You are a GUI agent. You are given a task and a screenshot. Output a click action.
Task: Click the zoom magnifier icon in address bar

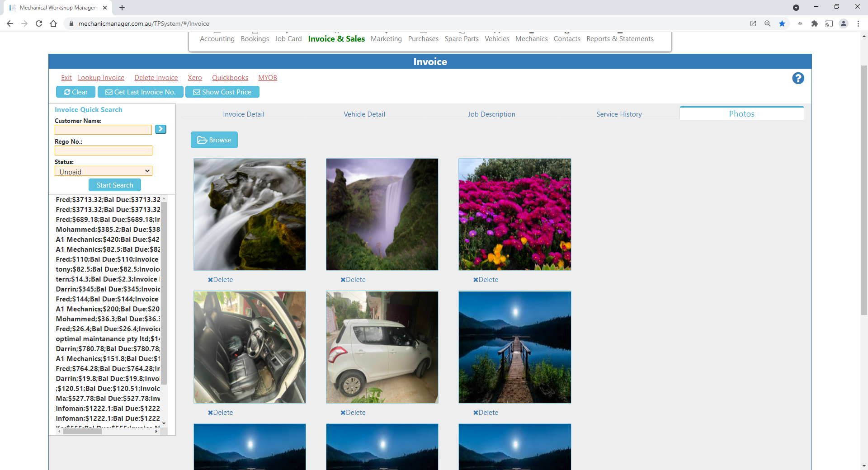[768, 23]
